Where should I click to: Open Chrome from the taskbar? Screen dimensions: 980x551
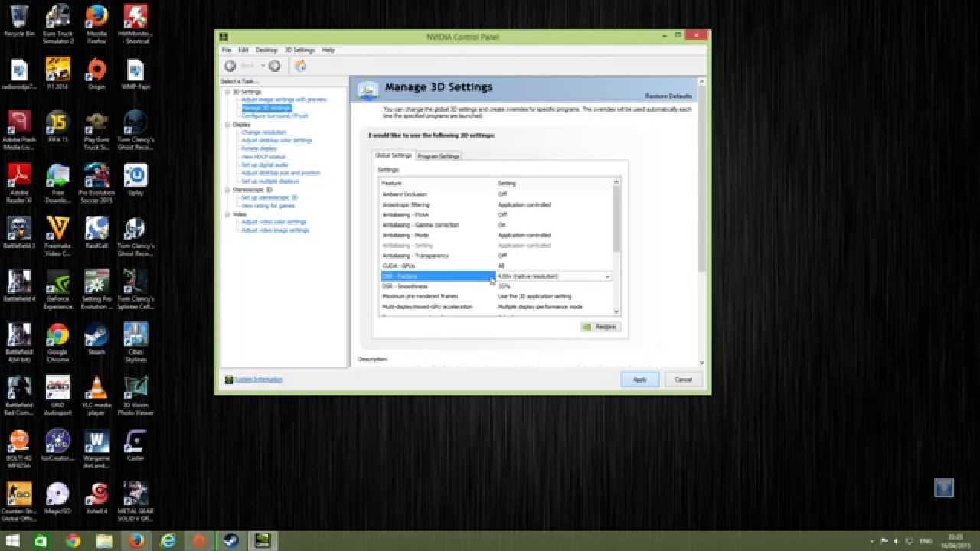pos(73,541)
